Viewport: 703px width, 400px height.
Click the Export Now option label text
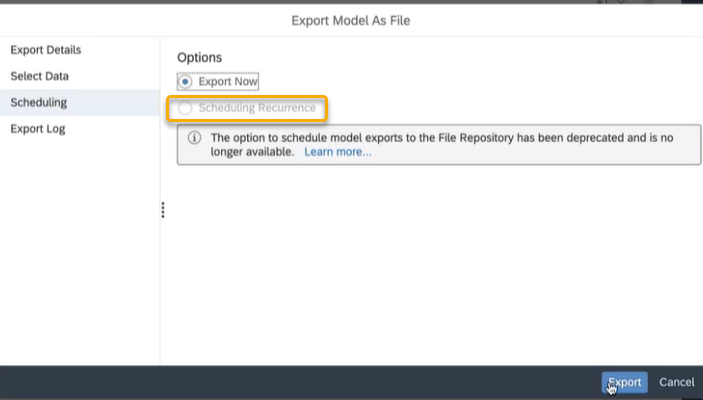click(x=228, y=82)
